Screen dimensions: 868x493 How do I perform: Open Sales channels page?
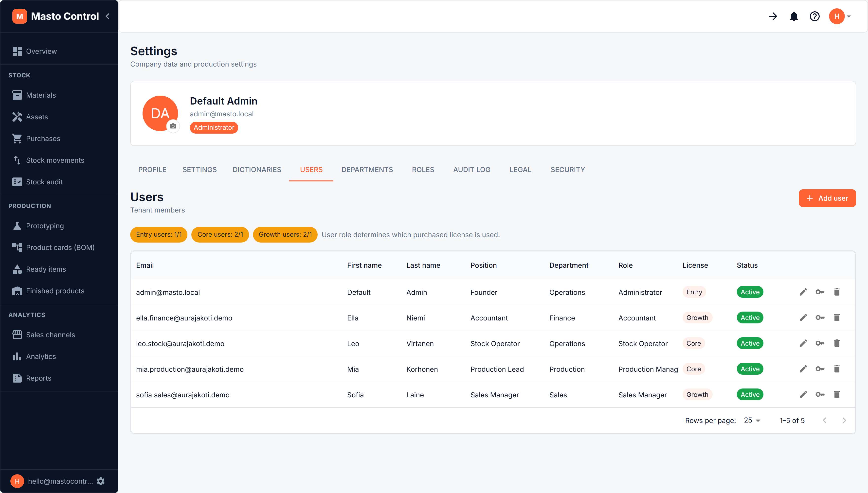point(59,335)
